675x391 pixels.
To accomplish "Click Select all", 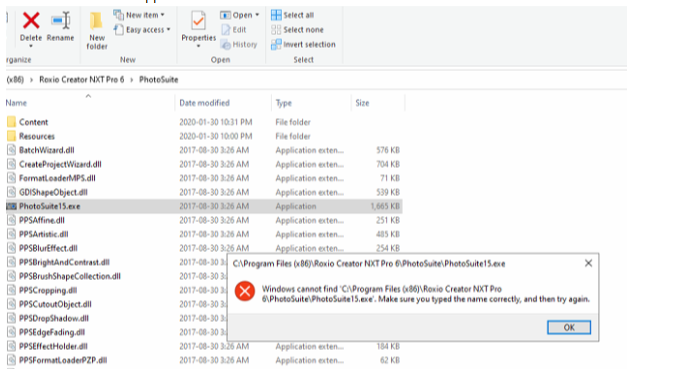I will point(292,15).
